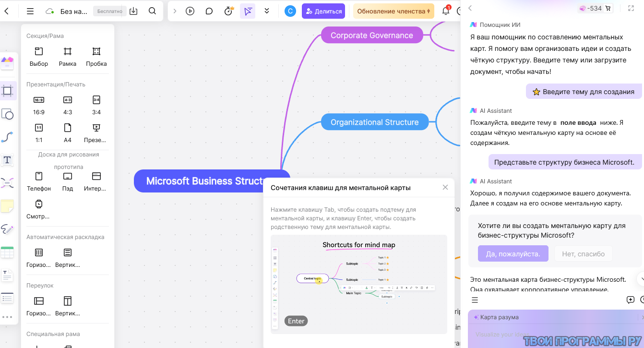Open notifications bell icon
644x348 pixels.
(x=446, y=11)
